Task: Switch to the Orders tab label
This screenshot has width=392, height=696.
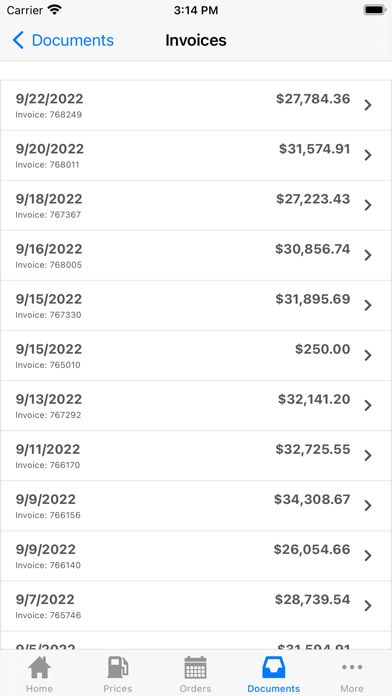Action: 195,688
